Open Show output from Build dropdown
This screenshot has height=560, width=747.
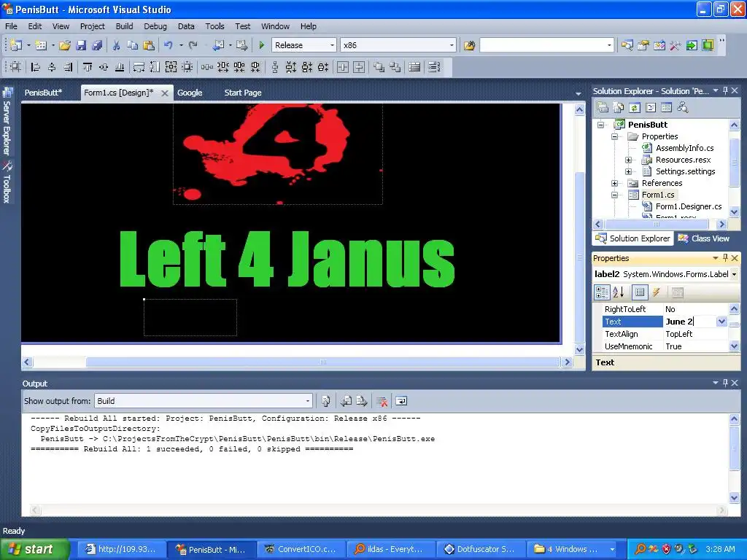click(x=308, y=401)
